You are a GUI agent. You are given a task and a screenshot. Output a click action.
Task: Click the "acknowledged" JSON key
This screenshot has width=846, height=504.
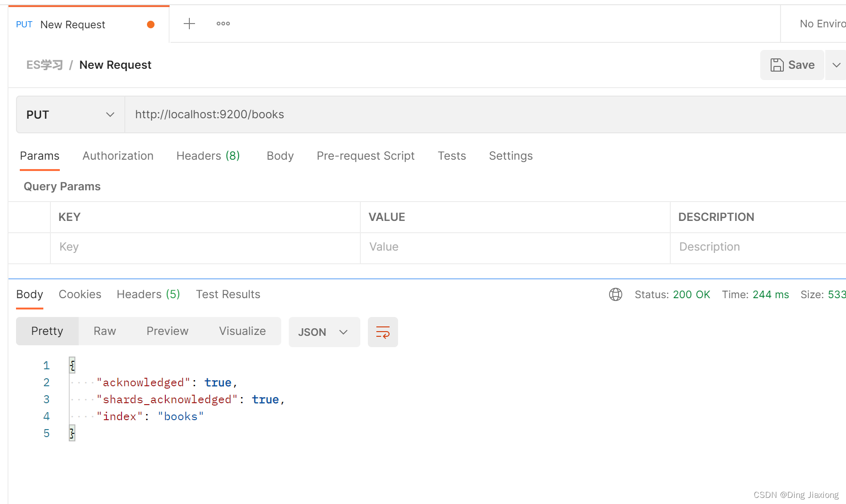click(x=143, y=382)
